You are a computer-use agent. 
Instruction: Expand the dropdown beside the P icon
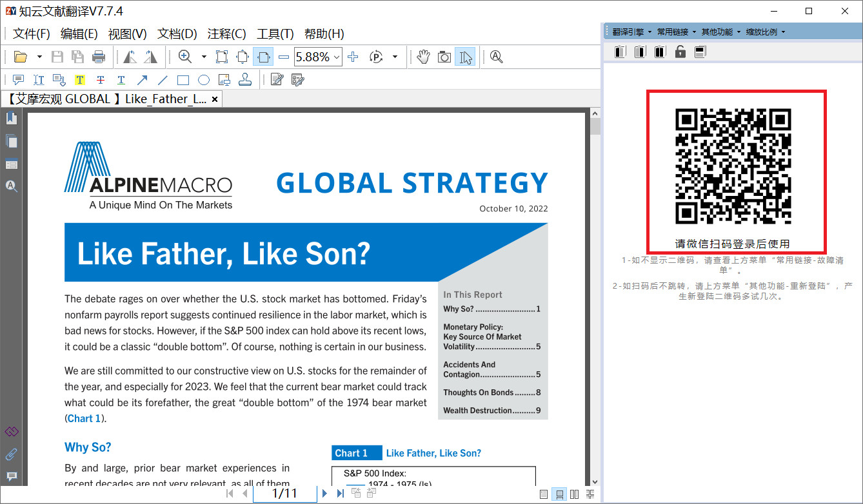point(395,57)
